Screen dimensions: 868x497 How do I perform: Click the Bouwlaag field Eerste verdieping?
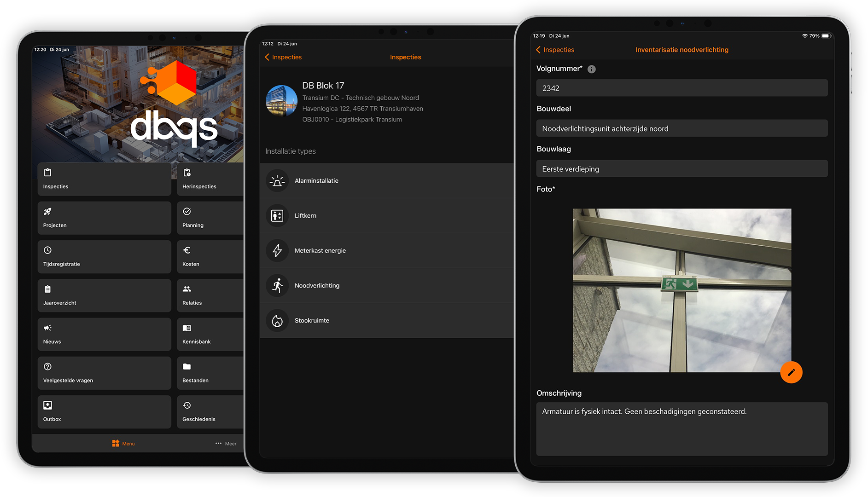pyautogui.click(x=682, y=169)
